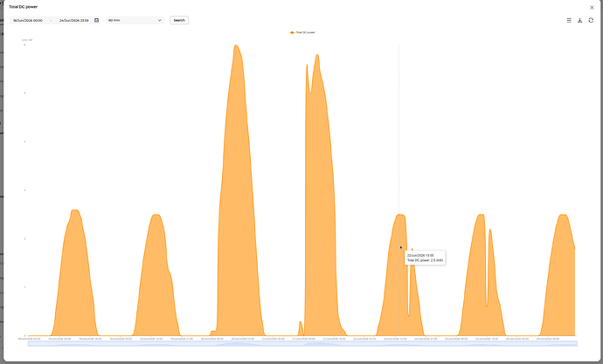Click the chart list view icon
The image size is (603, 364).
point(569,20)
